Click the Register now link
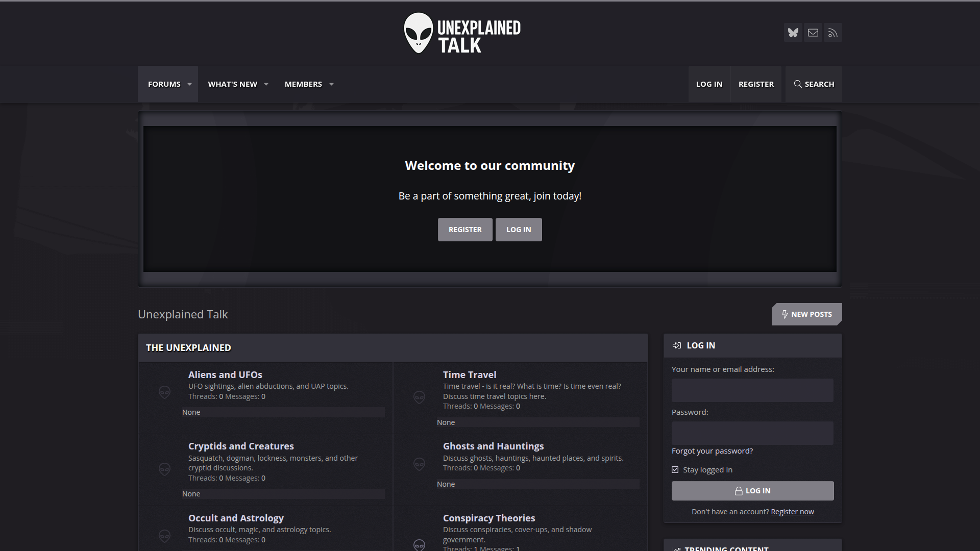The height and width of the screenshot is (551, 980). 792,512
